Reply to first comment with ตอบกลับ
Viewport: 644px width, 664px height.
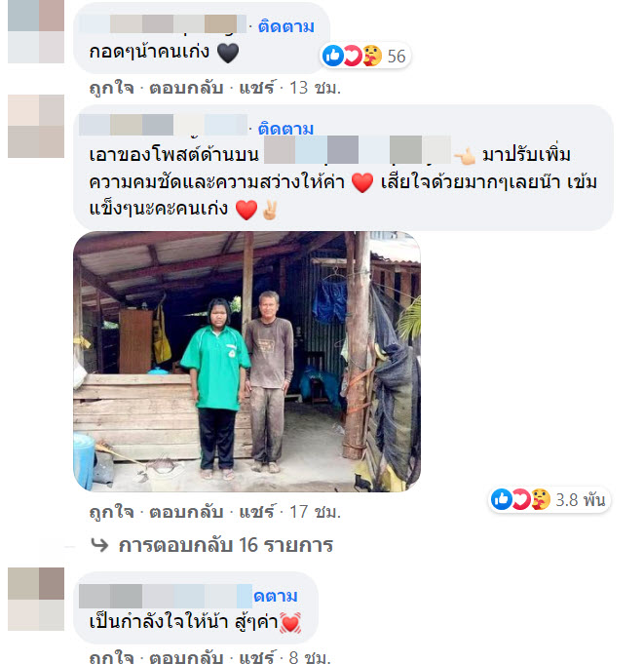point(186,88)
